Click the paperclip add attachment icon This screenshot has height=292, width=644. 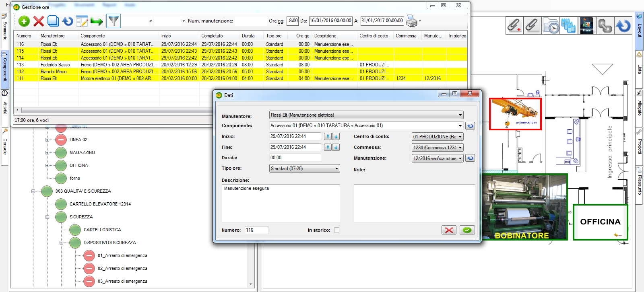[514, 26]
